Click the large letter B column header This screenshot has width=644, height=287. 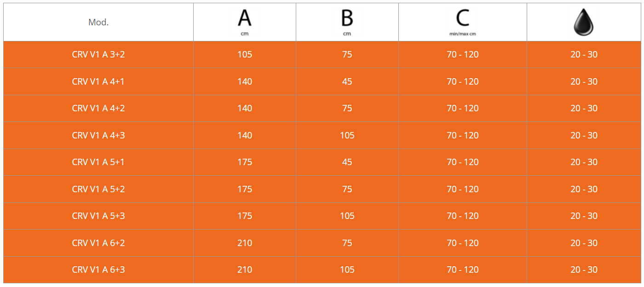[x=347, y=18]
